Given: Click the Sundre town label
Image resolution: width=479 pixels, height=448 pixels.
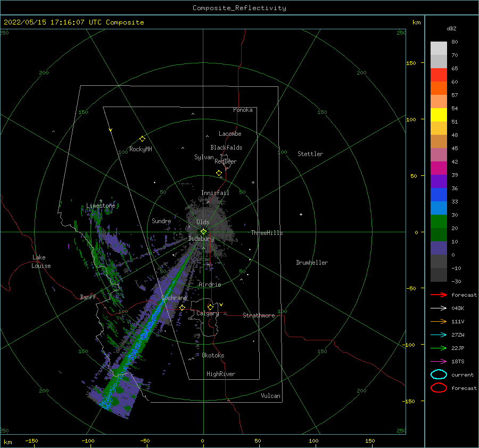Looking at the screenshot, I should (161, 221).
